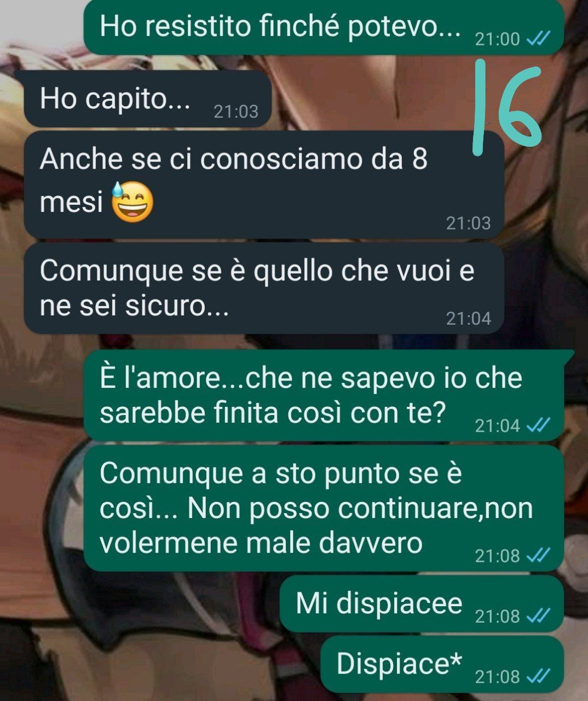Tap the 'Ho resistito finché potevo...' message

(324, 27)
